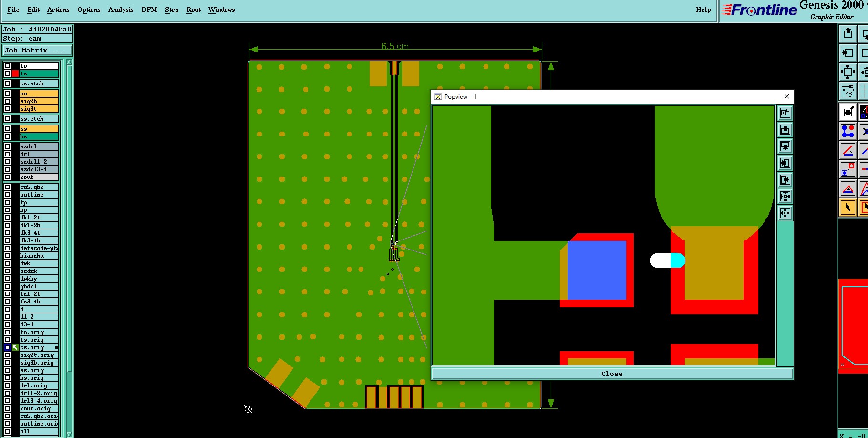
Task: Open the DFM menu
Action: coord(149,10)
